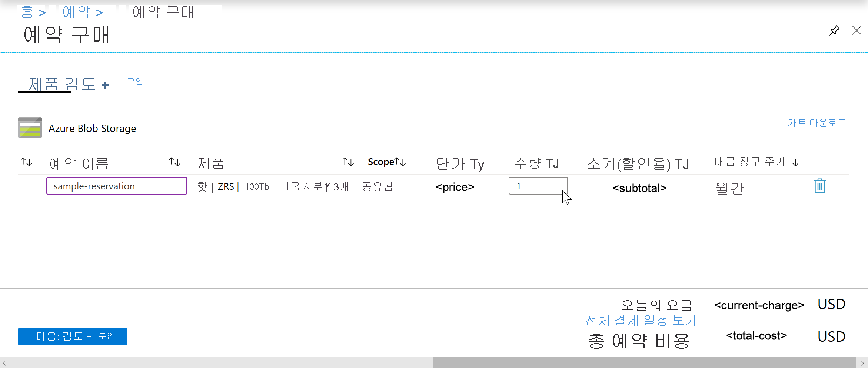Click 카트 다운로드 link

click(x=817, y=123)
